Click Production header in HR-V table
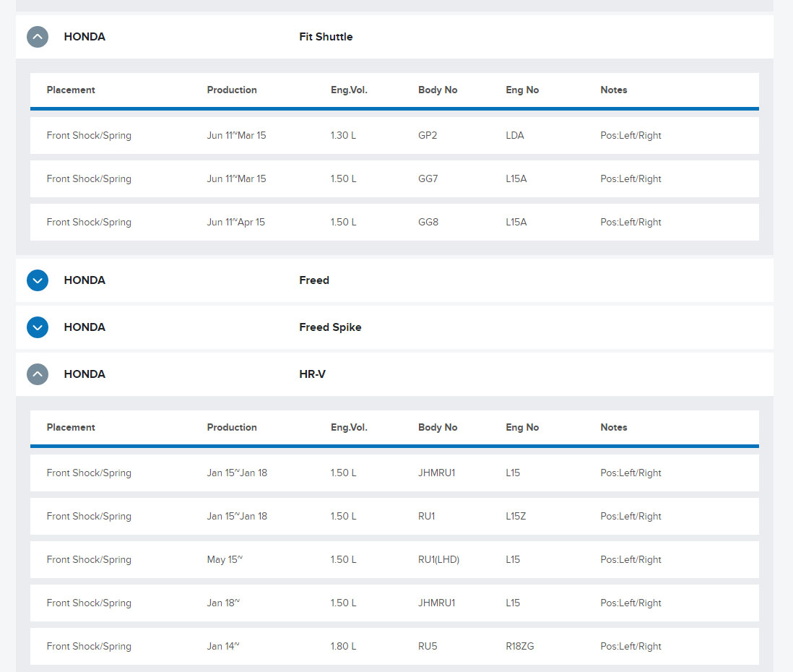The height and width of the screenshot is (672, 793). tap(232, 428)
